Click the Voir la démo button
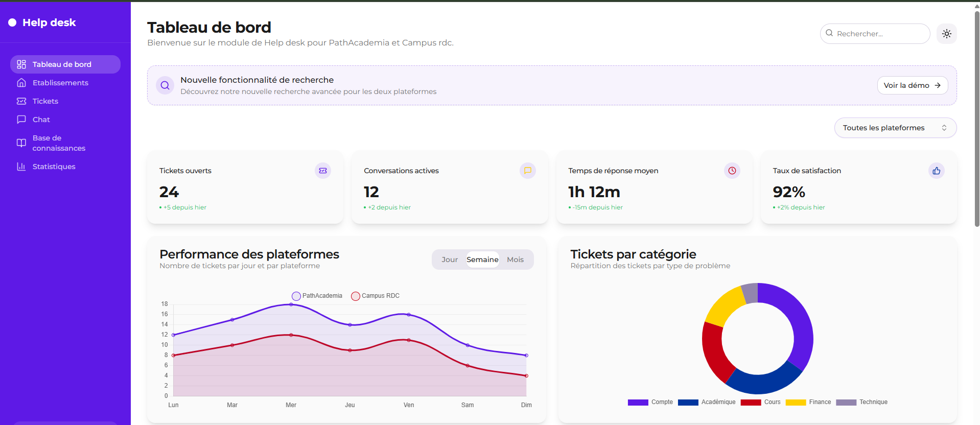Image resolution: width=980 pixels, height=425 pixels. [912, 85]
